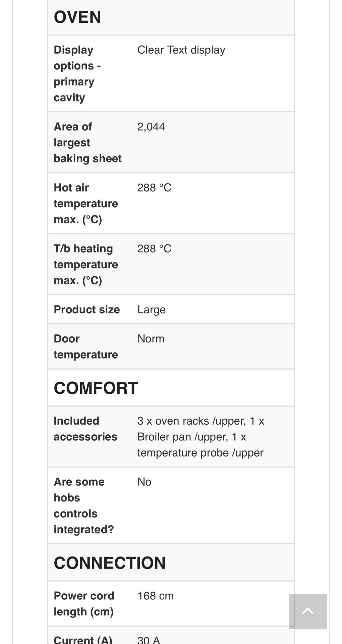Select the first 288 °C value
Viewport: 342px width, 644px height.
[154, 188]
